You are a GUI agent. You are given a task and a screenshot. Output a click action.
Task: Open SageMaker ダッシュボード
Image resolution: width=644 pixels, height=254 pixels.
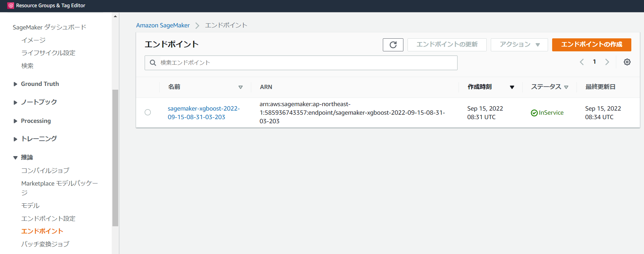49,27
